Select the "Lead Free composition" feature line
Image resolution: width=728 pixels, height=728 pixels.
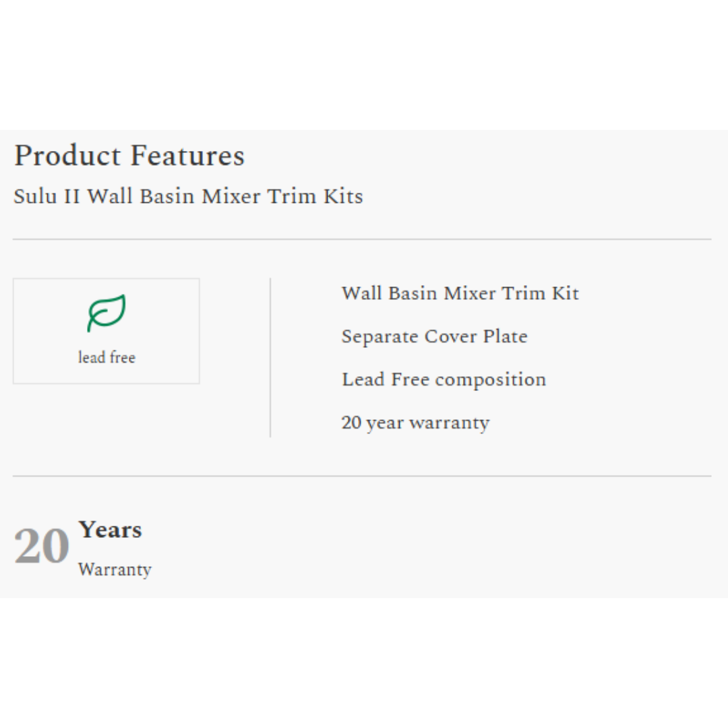[444, 380]
